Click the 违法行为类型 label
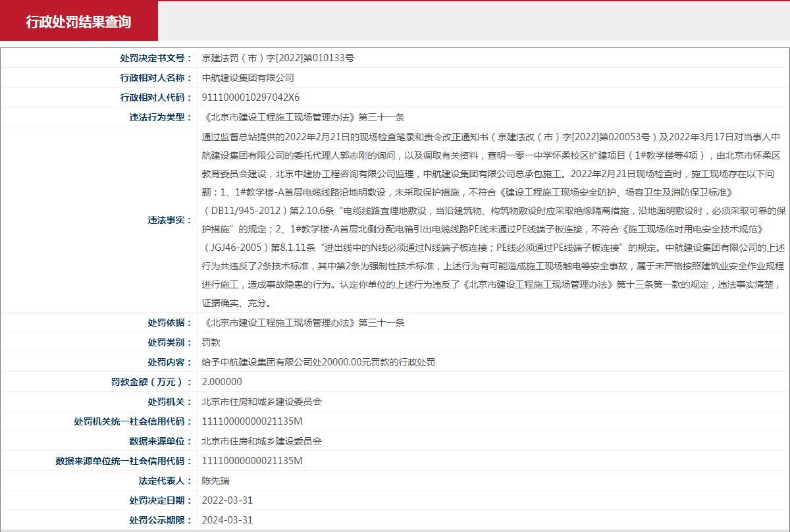Screen dimensions: 790x532 tap(161, 117)
